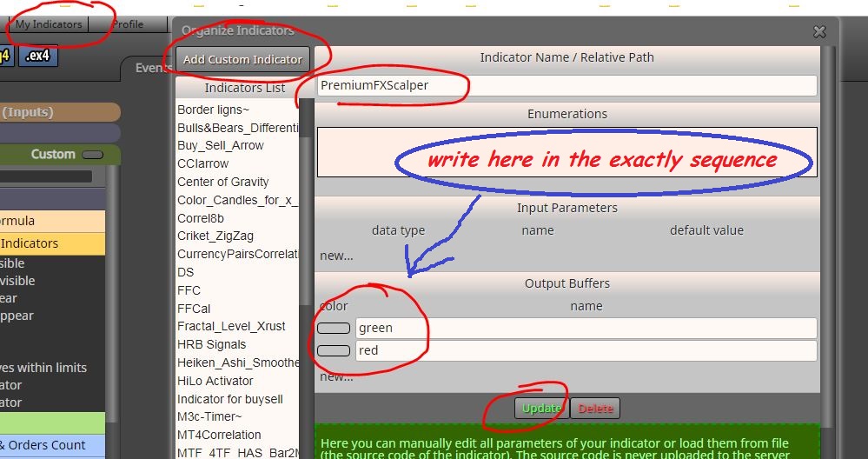Click the green Update button
This screenshot has height=459, width=868.
[x=541, y=409]
